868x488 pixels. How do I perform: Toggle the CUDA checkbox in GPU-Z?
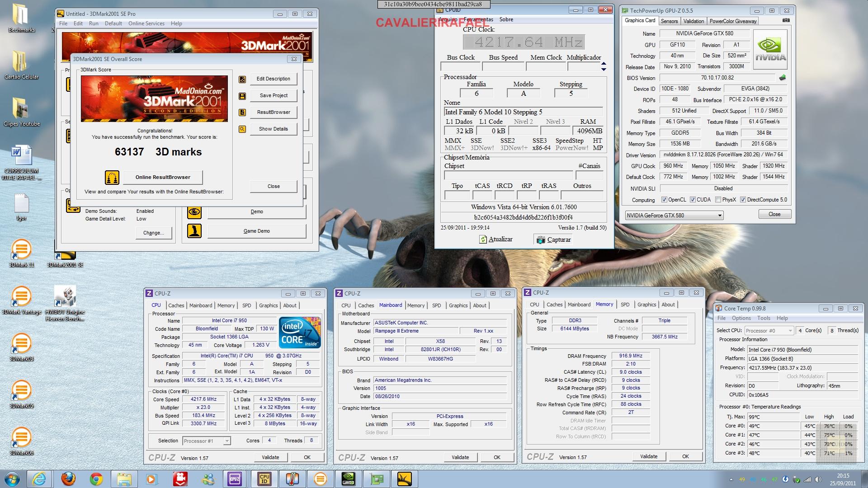pyautogui.click(x=693, y=200)
